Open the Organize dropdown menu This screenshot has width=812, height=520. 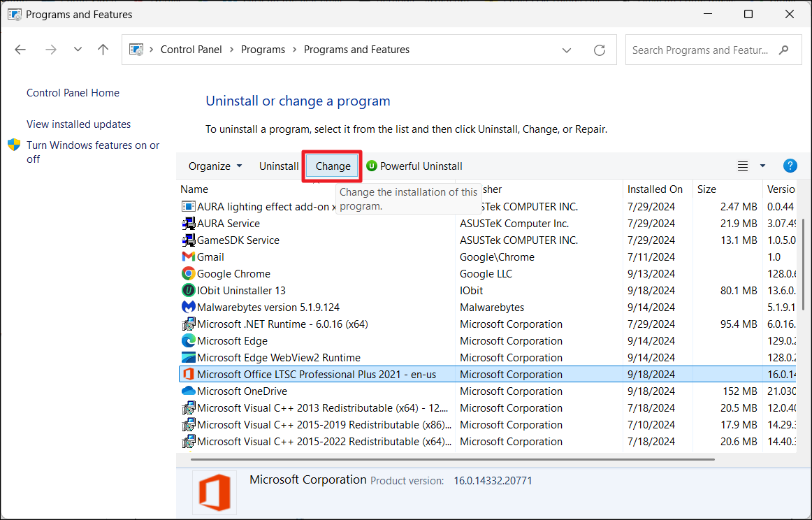coord(215,166)
